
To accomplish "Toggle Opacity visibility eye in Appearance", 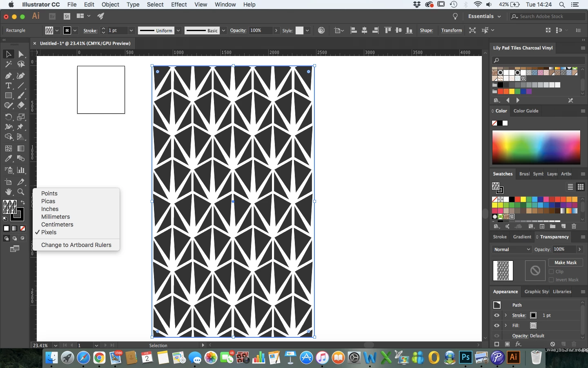I will 497,336.
